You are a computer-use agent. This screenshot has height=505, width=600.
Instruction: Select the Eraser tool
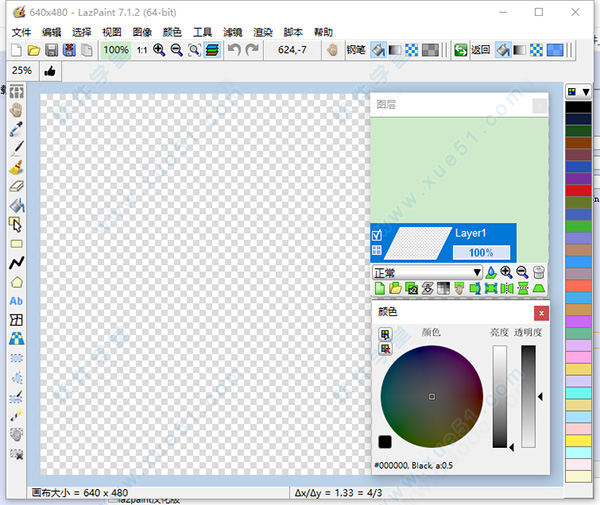[16, 186]
